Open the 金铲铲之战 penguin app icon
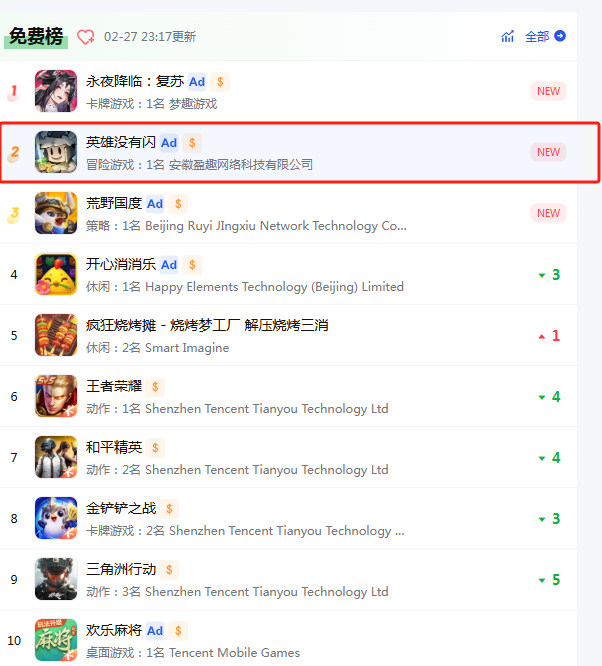This screenshot has height=666, width=602. pyautogui.click(x=56, y=518)
